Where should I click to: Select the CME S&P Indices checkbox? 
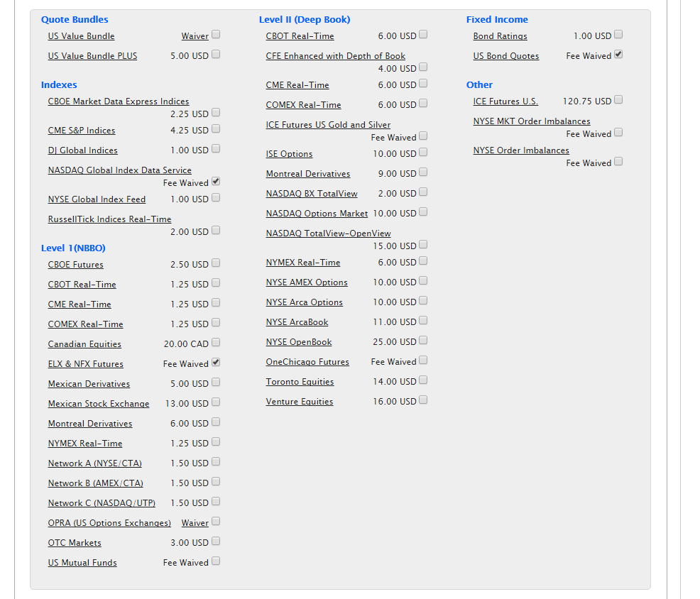(x=216, y=129)
